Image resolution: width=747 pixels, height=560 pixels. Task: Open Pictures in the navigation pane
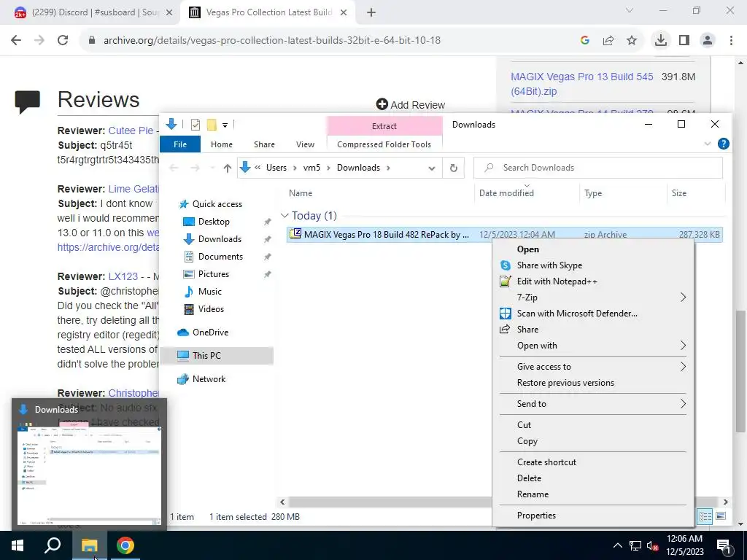[x=214, y=274]
